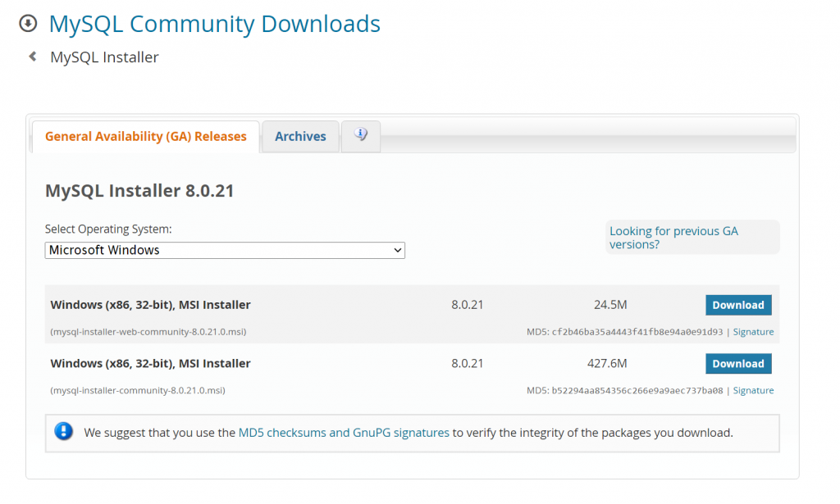
Task: Click the blue exclamation notice icon
Action: (64, 431)
